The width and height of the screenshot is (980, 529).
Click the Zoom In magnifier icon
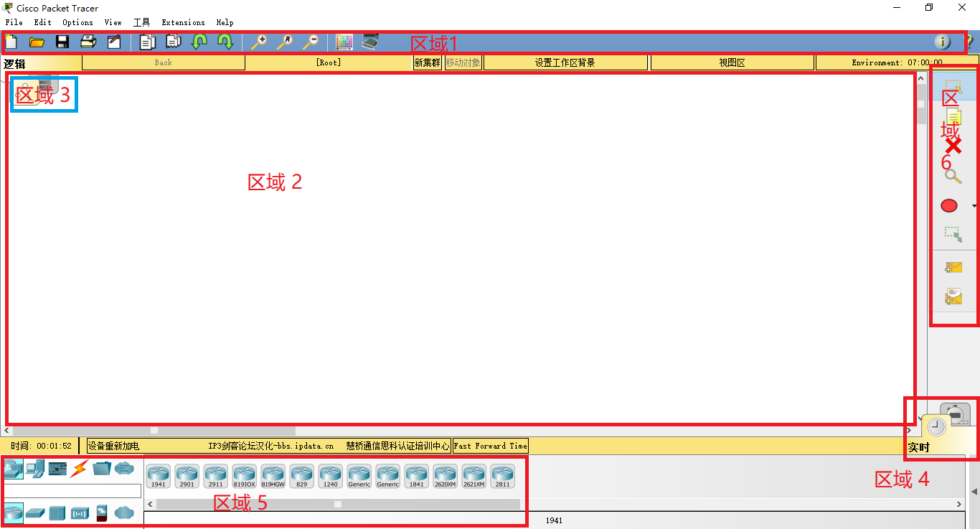click(259, 42)
